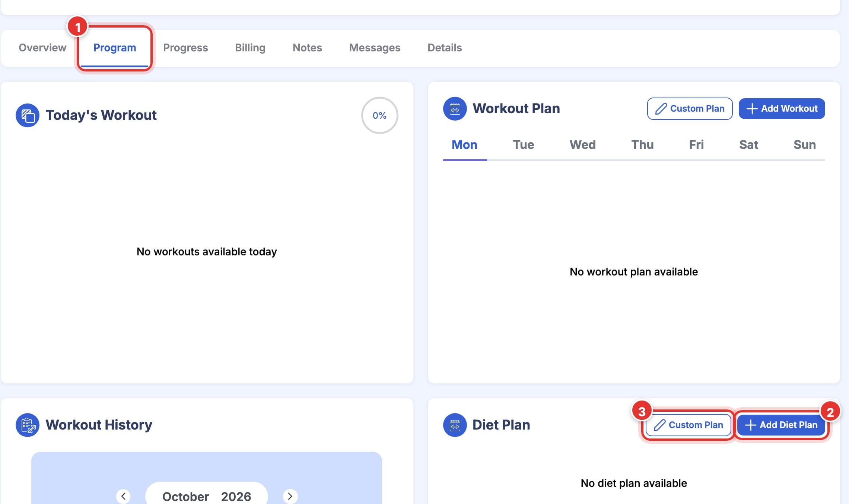View the Details tab

pos(445,48)
